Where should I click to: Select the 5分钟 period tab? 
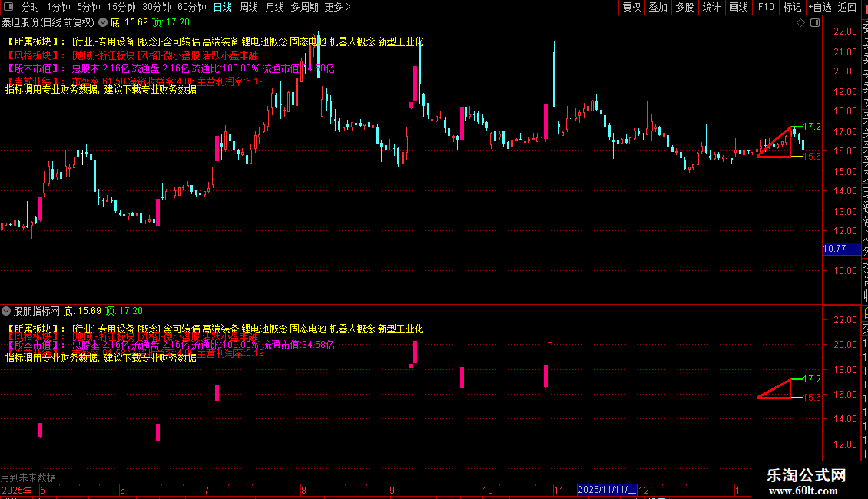pyautogui.click(x=88, y=7)
